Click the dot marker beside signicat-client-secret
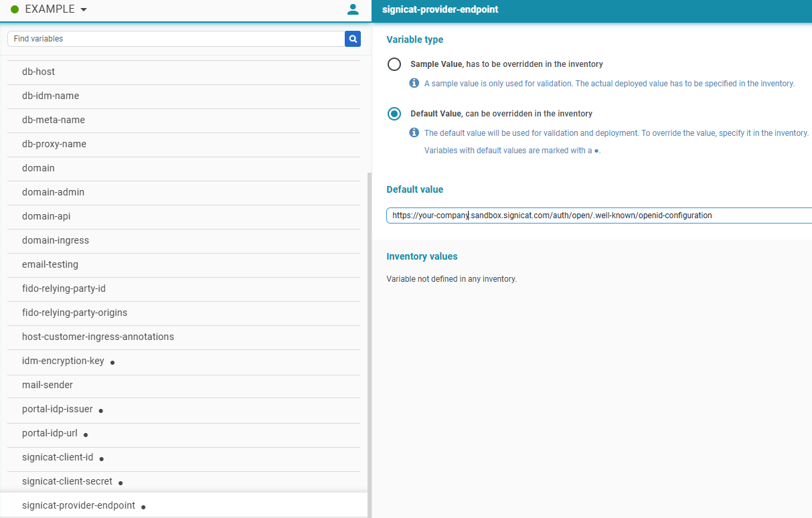Screen dimensions: 812x518 click(x=120, y=483)
